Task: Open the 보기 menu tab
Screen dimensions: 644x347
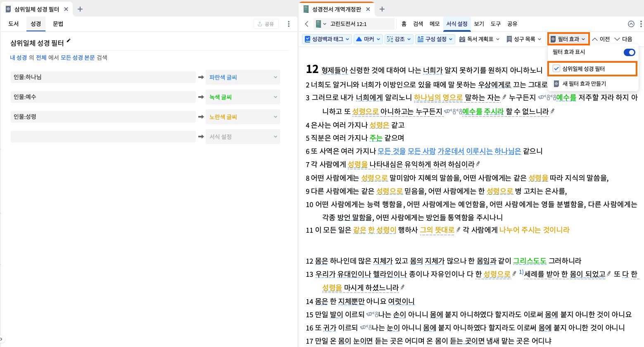Action: click(479, 24)
